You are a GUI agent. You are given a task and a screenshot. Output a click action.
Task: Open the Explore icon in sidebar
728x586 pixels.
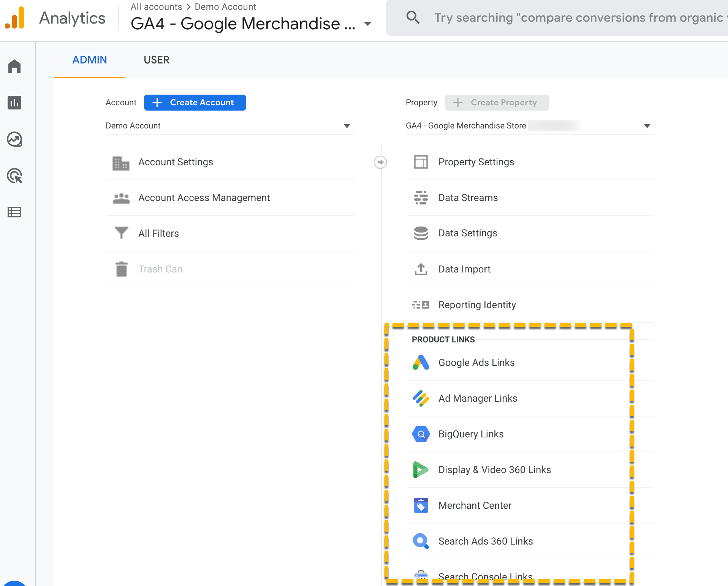[x=14, y=139]
